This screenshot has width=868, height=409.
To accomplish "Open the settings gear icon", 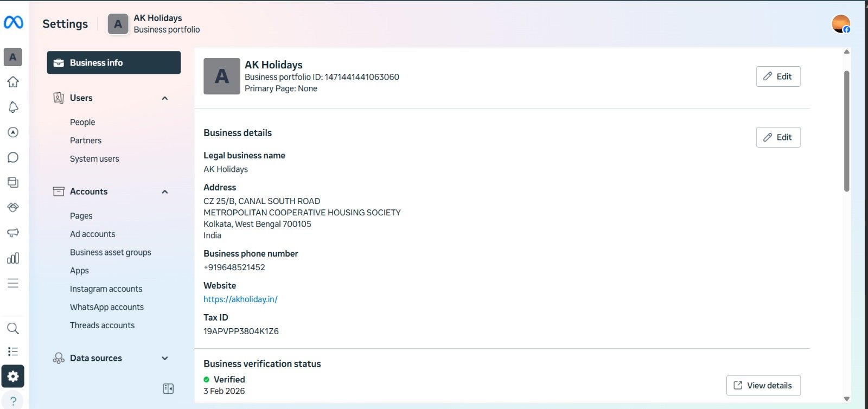I will click(13, 376).
